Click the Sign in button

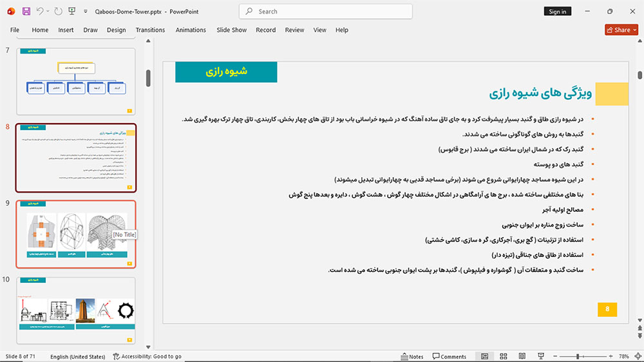(557, 12)
